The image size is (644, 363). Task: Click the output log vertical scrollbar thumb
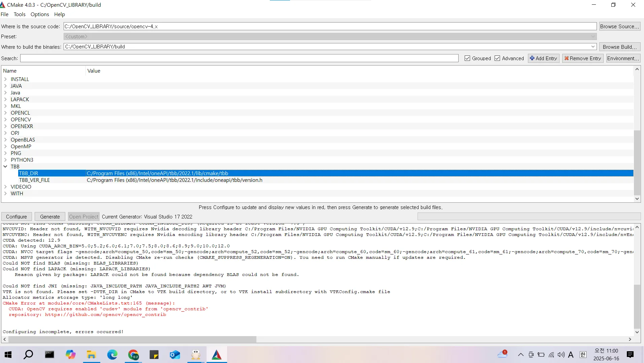(x=637, y=307)
